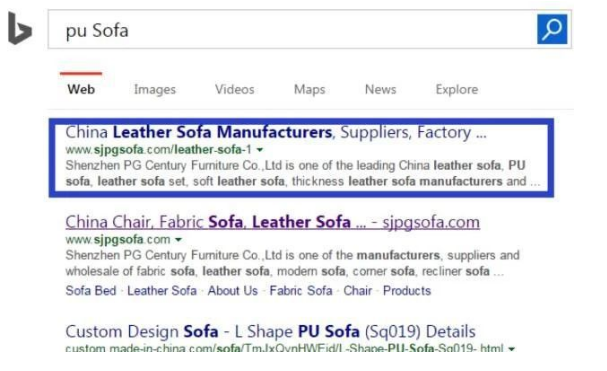The width and height of the screenshot is (607, 371).
Task: Open the Bing logo home icon
Action: pyautogui.click(x=20, y=29)
